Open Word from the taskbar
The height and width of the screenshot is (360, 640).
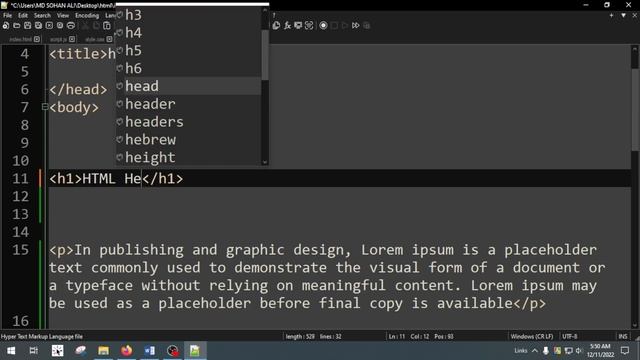click(150, 351)
